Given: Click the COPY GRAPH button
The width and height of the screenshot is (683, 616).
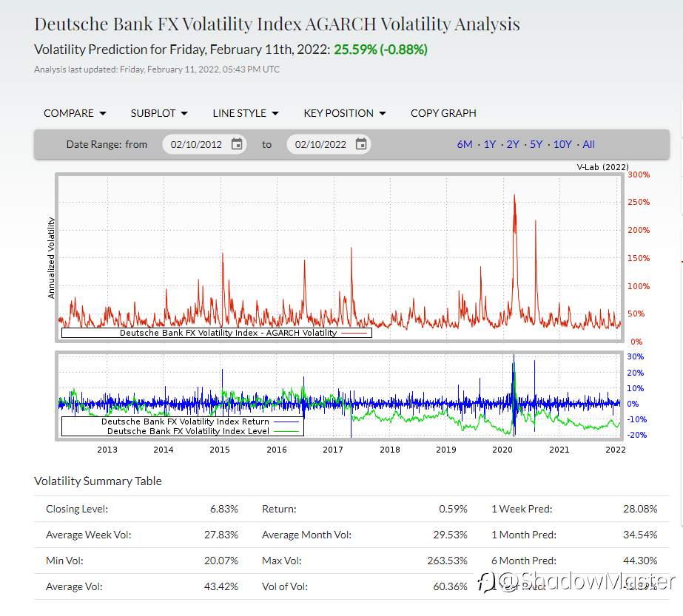Looking at the screenshot, I should [443, 113].
